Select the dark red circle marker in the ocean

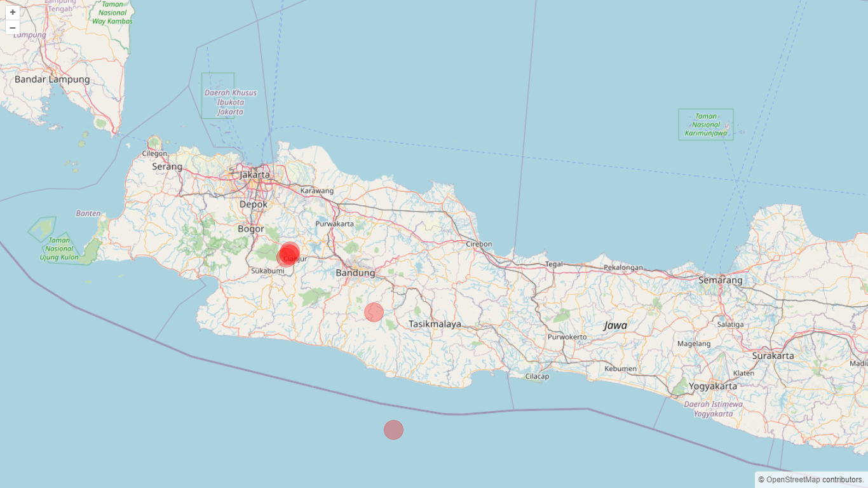(393, 430)
